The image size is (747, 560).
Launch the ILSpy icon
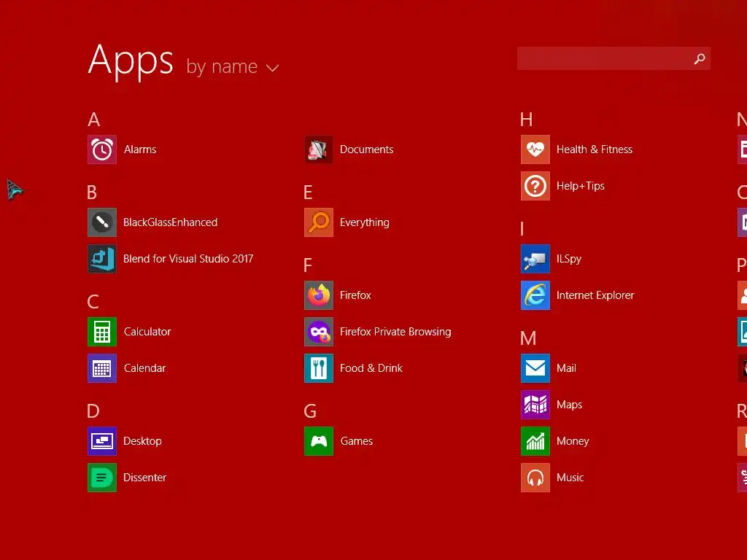point(535,259)
